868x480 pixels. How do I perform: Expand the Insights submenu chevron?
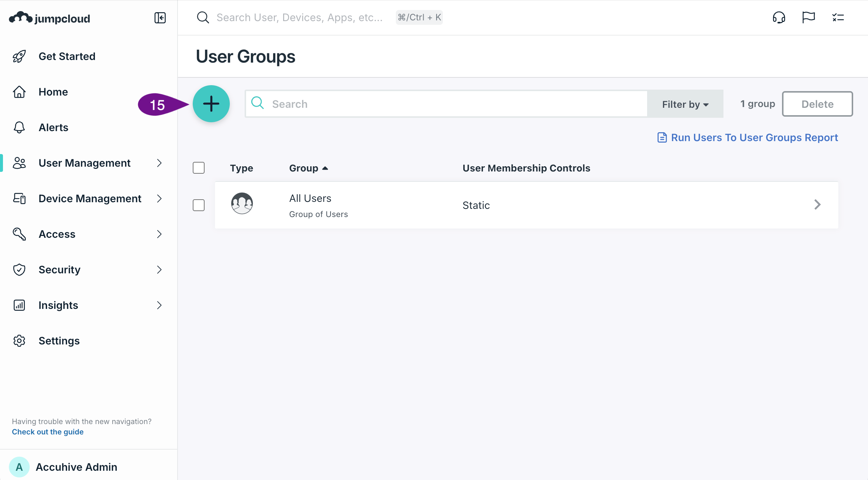159,305
